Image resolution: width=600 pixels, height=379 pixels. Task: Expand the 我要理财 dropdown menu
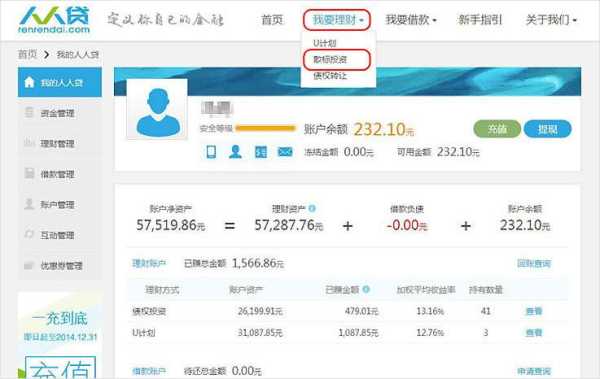coord(337,20)
